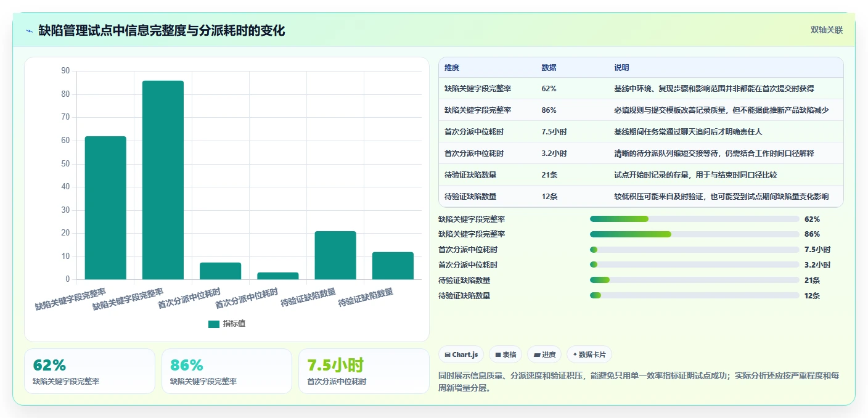Image resolution: width=868 pixels, height=418 pixels.
Task: Click the chart bar with value 62
Action: point(105,208)
